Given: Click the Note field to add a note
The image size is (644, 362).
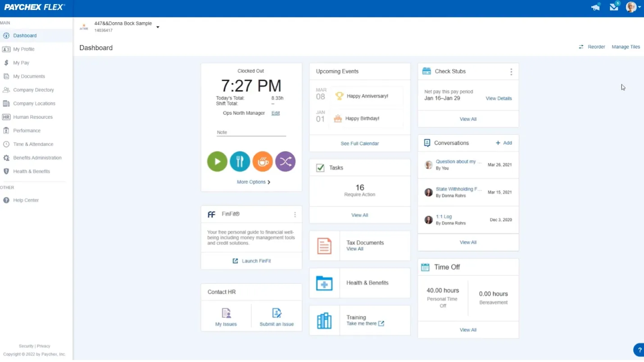Looking at the screenshot, I should point(251,132).
